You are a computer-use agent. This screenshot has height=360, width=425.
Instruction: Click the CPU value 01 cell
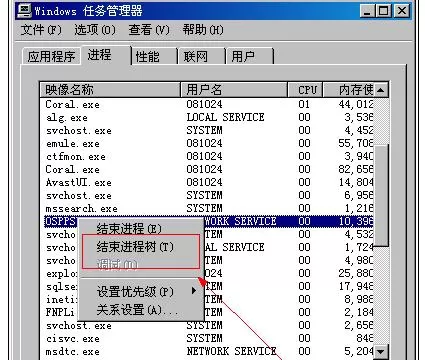pos(304,104)
